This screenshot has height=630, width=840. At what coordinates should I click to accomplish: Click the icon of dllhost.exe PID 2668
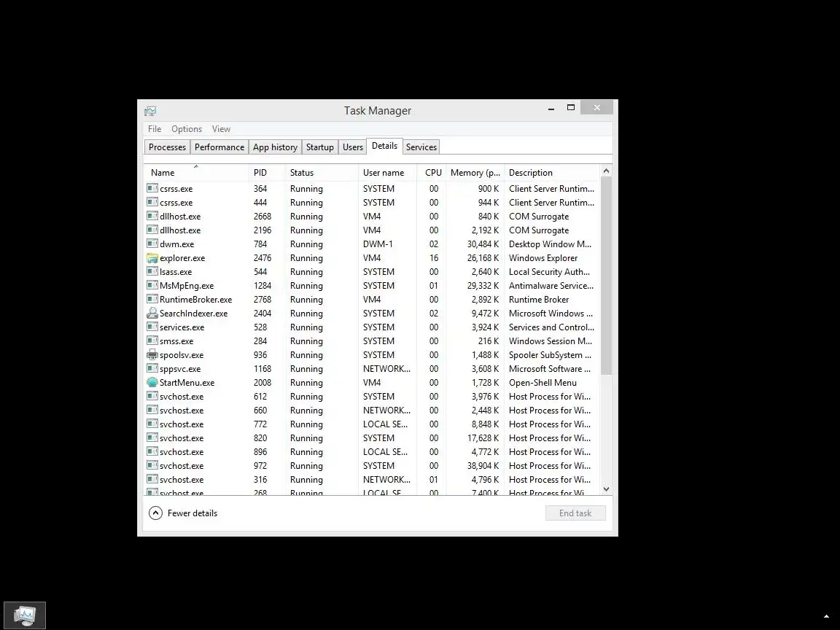152,217
